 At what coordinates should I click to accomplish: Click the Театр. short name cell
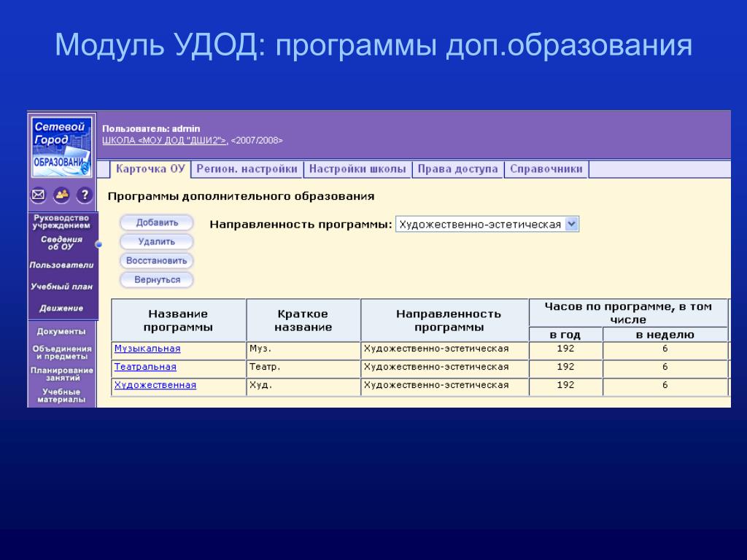[303, 367]
